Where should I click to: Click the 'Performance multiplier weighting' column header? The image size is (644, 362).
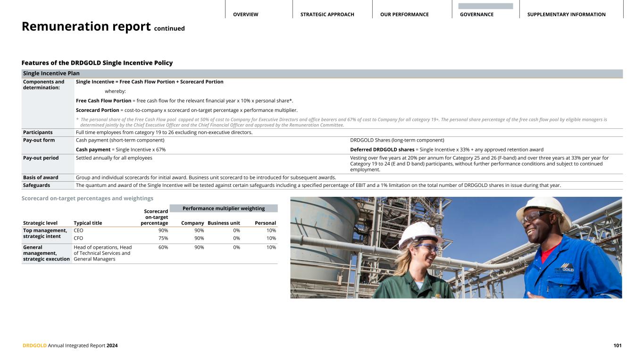224,208
